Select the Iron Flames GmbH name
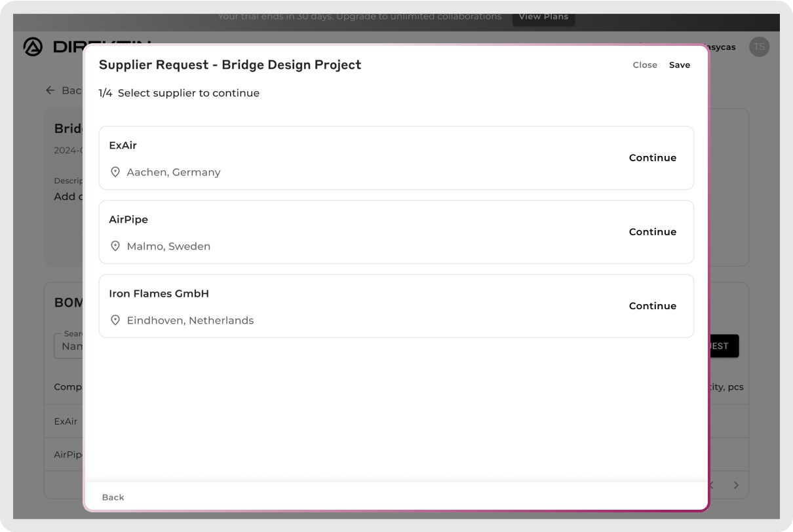 click(159, 294)
